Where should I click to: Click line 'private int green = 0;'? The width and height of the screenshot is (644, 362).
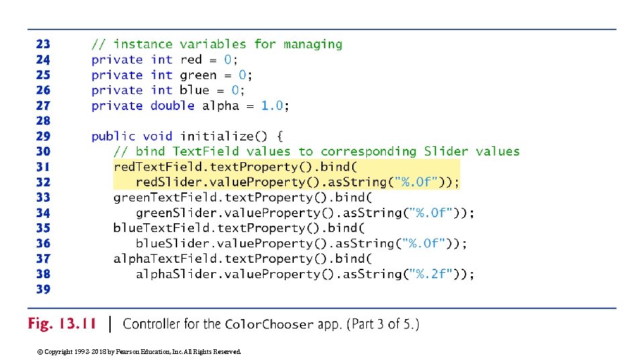(172, 74)
